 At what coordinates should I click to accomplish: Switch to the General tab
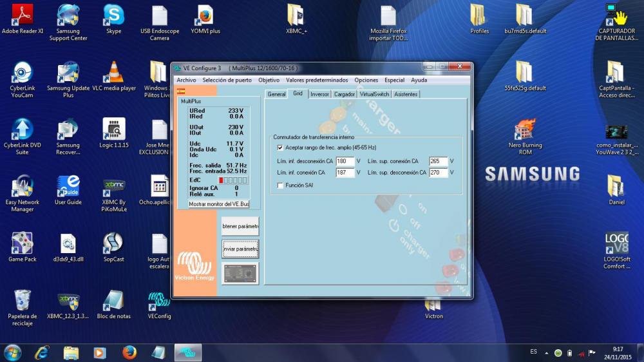click(x=276, y=94)
